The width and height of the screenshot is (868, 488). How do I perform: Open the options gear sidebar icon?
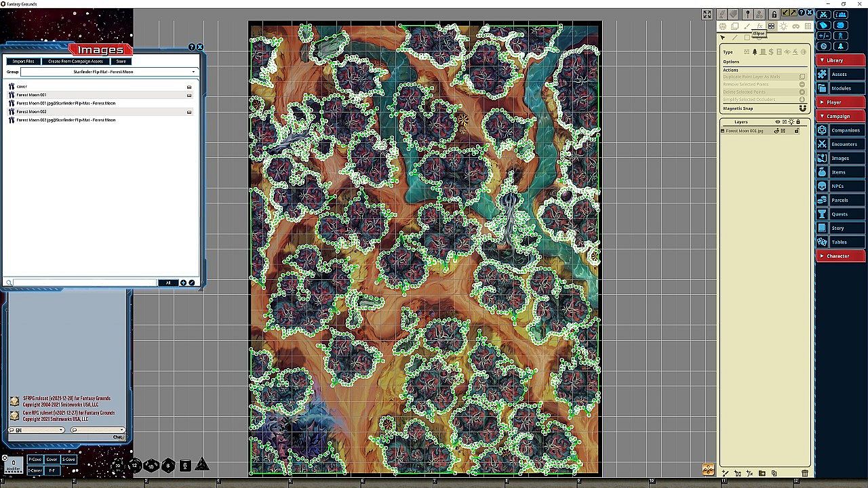click(x=824, y=47)
